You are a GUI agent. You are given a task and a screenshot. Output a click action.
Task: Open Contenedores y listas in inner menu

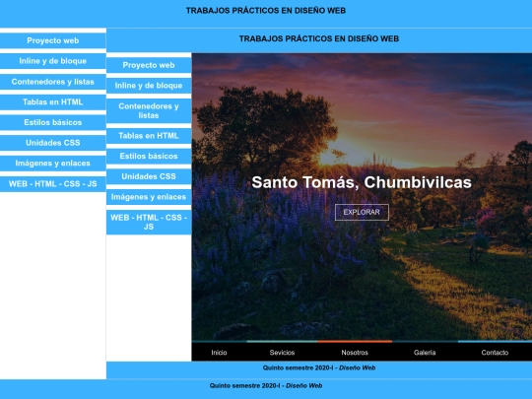click(x=149, y=110)
